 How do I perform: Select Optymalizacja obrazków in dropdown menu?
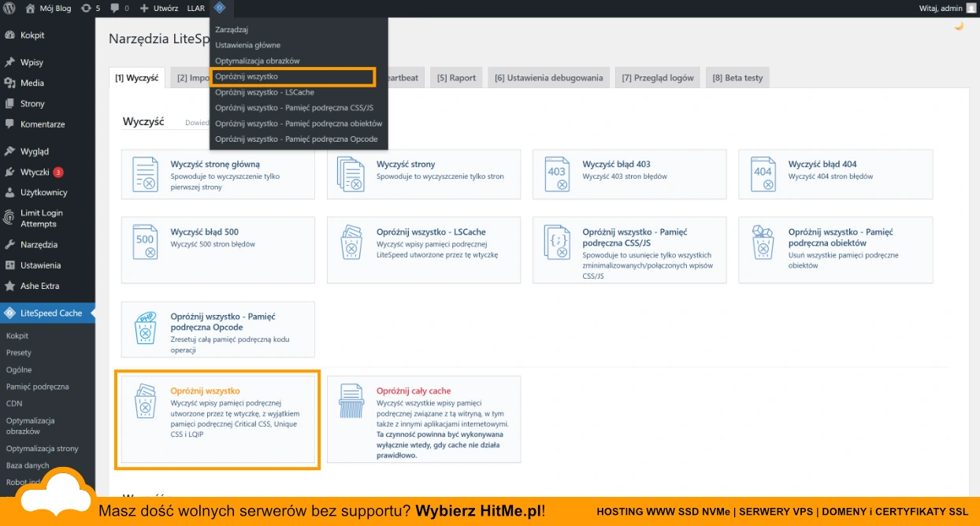(257, 61)
